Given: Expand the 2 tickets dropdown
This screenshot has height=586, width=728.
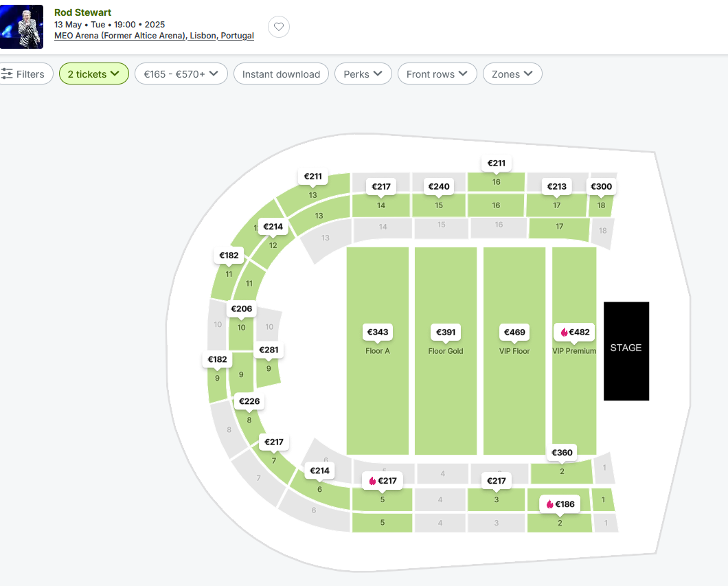Looking at the screenshot, I should [93, 74].
